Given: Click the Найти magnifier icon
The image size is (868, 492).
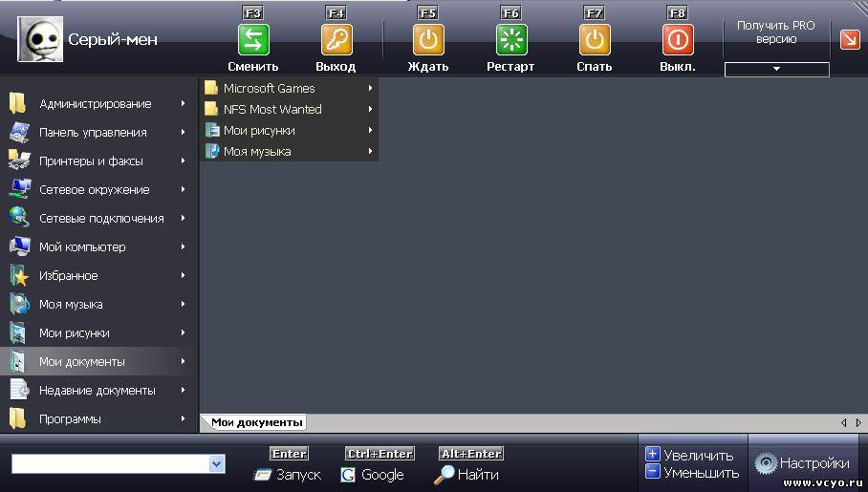Looking at the screenshot, I should 444,475.
